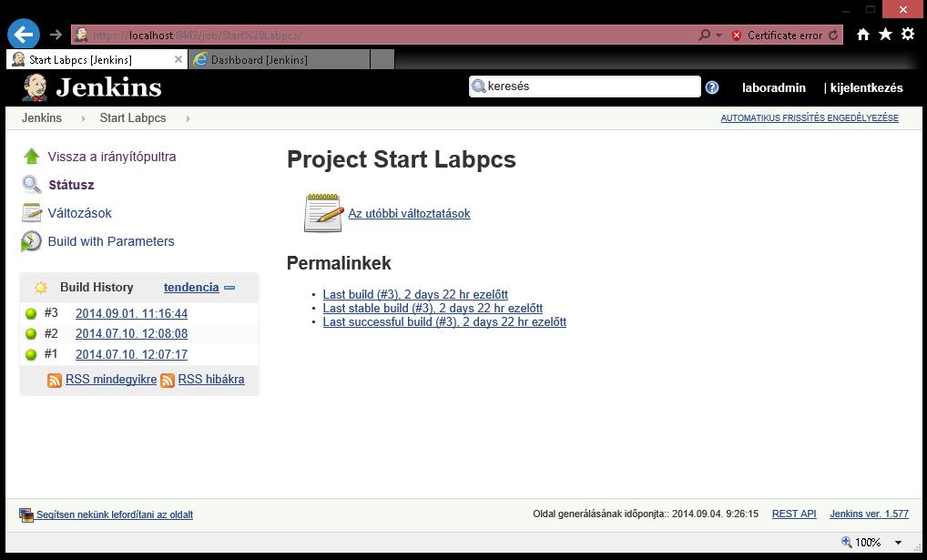Expand the Jenkins breadcrumb arrow
The height and width of the screenshot is (560, 927).
(83, 118)
